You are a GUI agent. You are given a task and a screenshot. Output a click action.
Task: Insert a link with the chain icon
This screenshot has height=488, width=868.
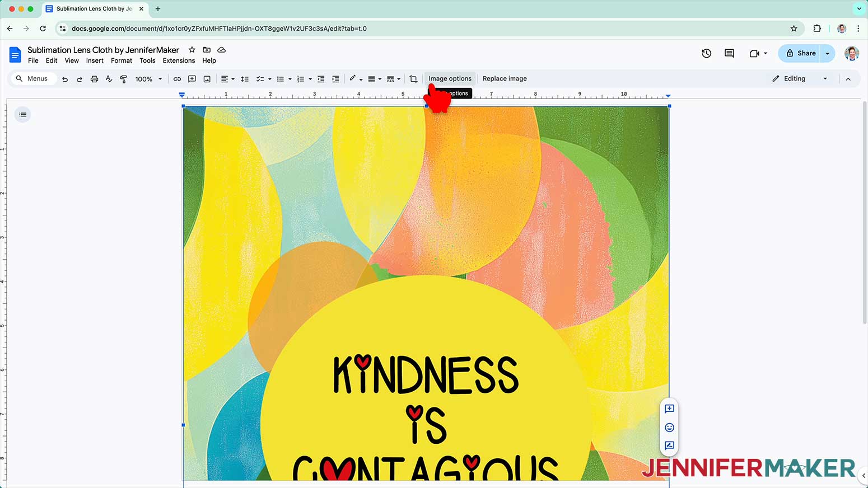pos(177,79)
